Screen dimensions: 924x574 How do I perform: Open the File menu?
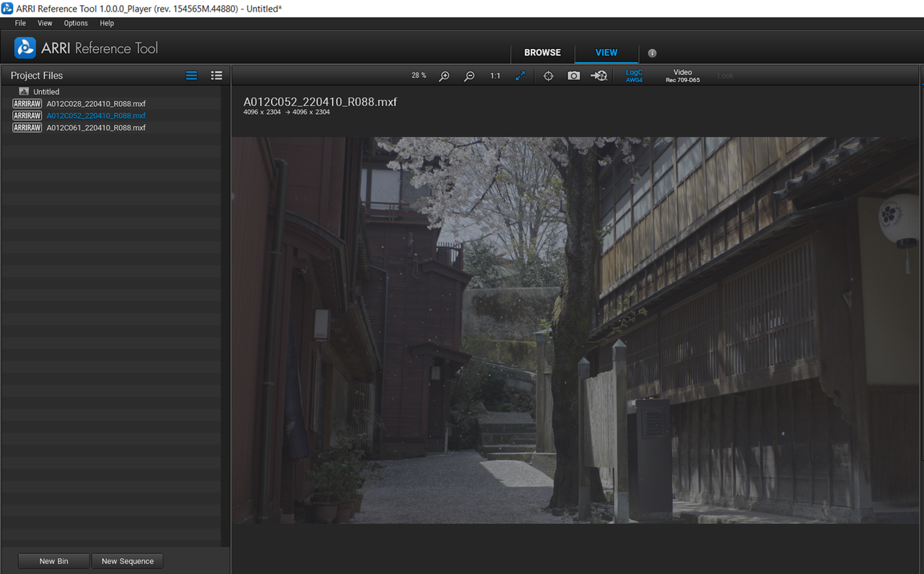click(20, 23)
